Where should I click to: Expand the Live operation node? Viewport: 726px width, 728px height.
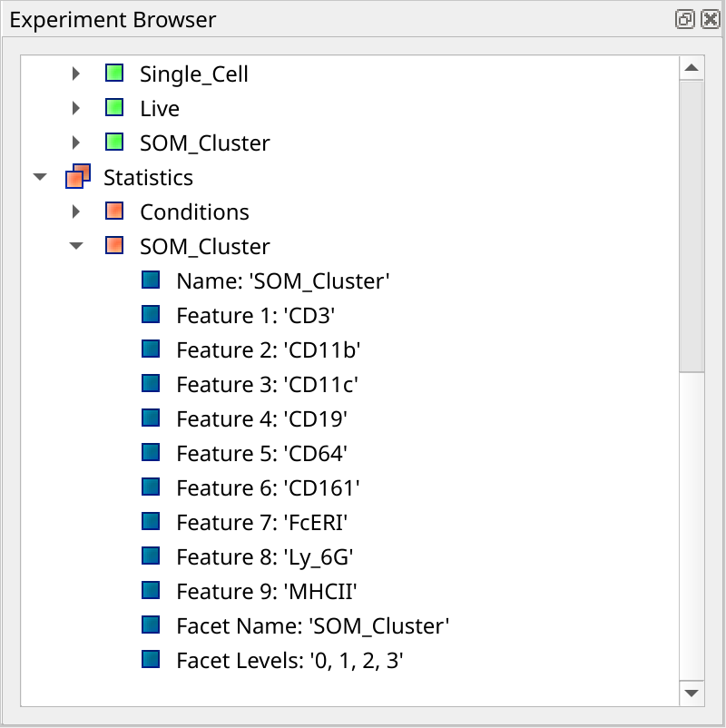tap(76, 108)
